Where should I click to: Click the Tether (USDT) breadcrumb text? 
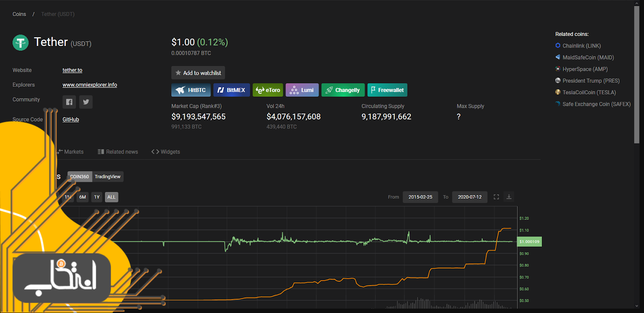[58, 14]
